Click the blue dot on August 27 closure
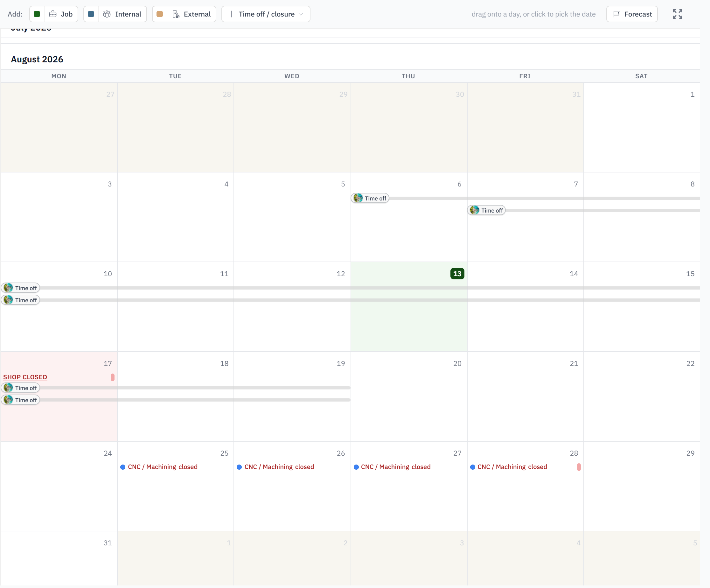Screen dimensions: 710x588 [x=356, y=467]
